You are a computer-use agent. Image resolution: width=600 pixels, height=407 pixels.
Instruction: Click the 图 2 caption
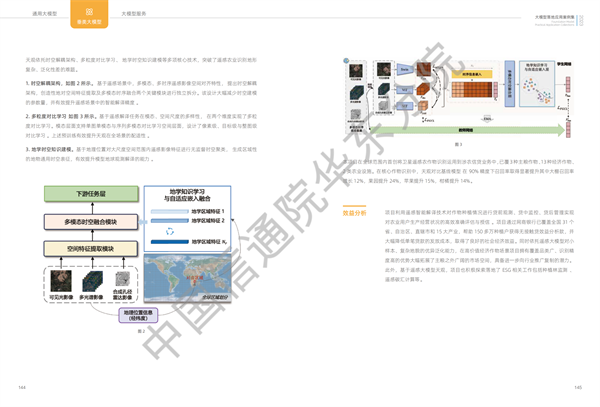[141, 331]
